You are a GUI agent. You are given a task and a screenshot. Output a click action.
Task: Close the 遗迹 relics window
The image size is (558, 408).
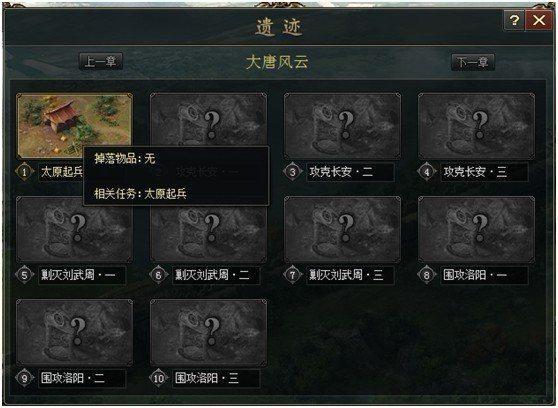click(539, 20)
